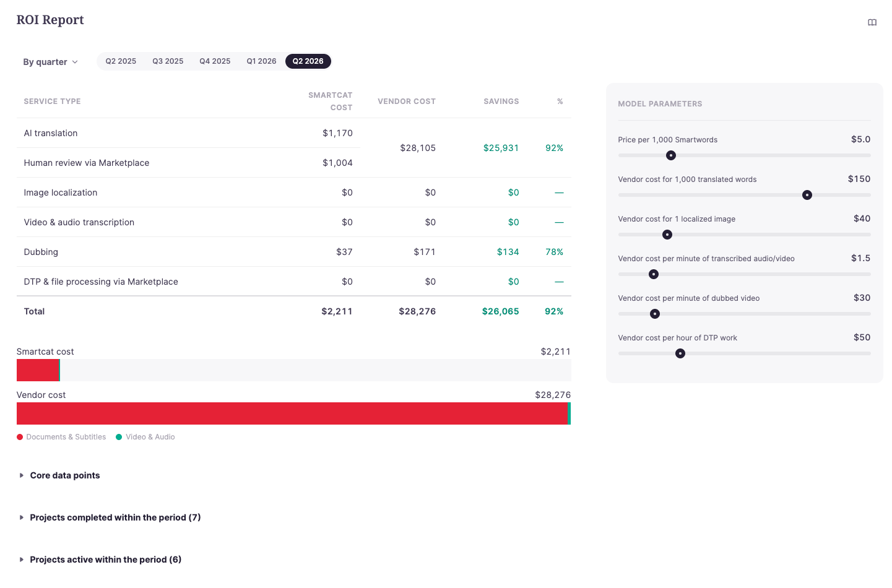Open the By quarter dropdown
Image resolution: width=892 pixels, height=588 pixels.
click(50, 62)
